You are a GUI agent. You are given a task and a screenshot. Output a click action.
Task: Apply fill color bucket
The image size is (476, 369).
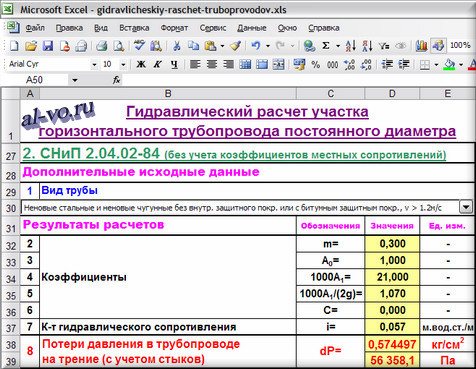(x=449, y=64)
